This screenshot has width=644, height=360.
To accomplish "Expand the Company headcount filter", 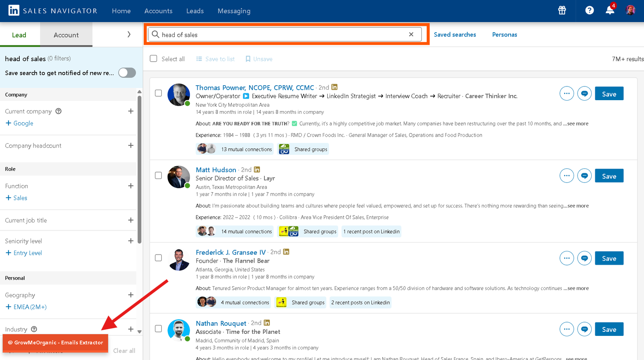I will tap(130, 145).
